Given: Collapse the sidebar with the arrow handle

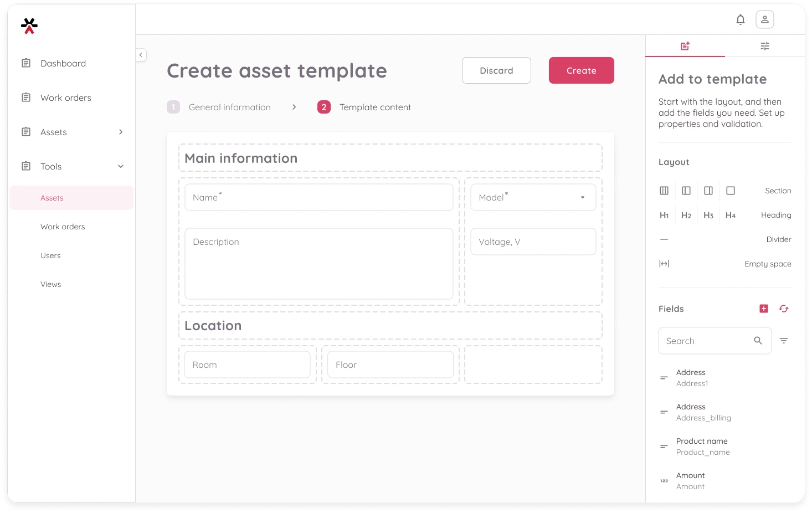Looking at the screenshot, I should [x=141, y=55].
